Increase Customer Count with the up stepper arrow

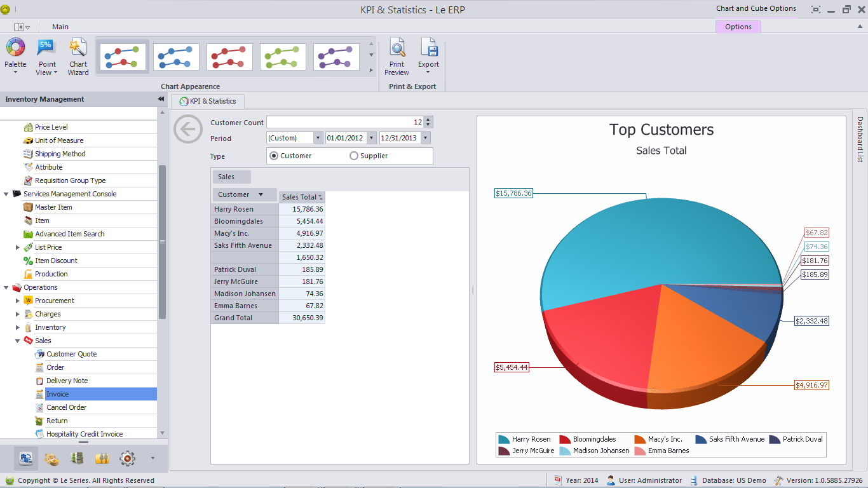coord(429,118)
